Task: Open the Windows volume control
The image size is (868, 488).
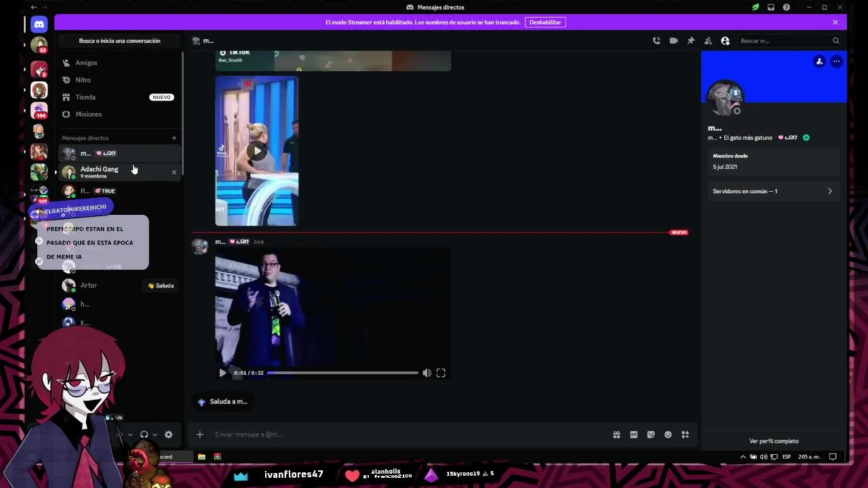Action: (x=764, y=457)
